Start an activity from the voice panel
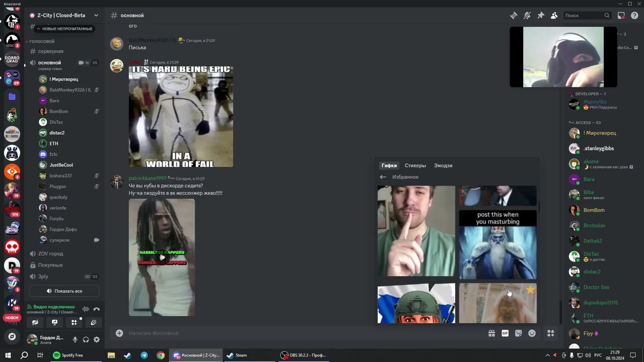Screen dimensions: 644x362 tap(74, 322)
